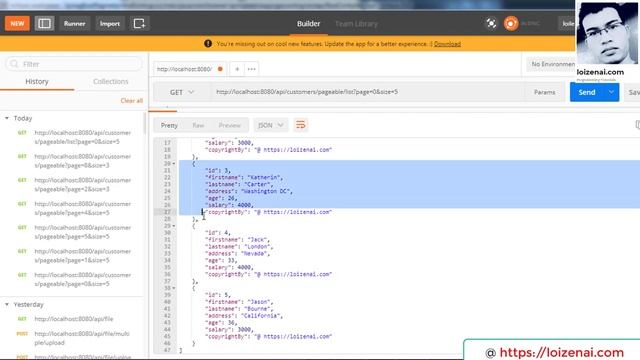Click the magnifier icon in Filter box

coord(14,64)
